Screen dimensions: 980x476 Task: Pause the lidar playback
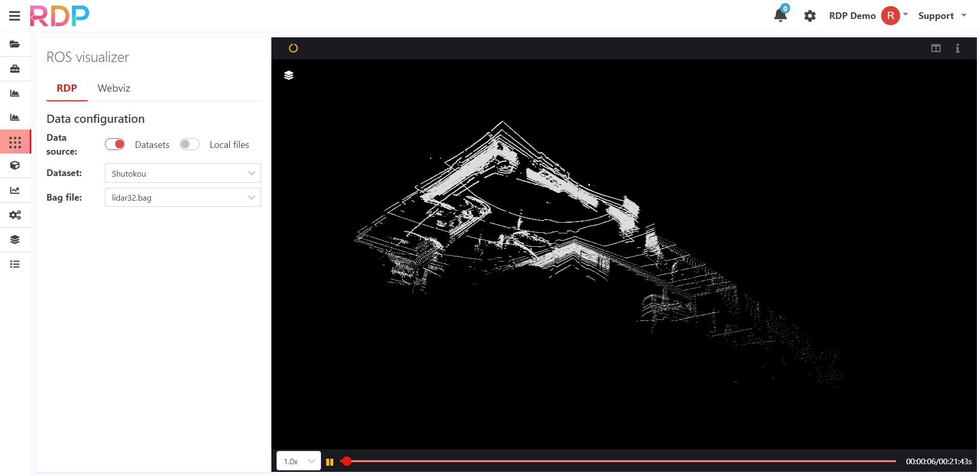[330, 462]
